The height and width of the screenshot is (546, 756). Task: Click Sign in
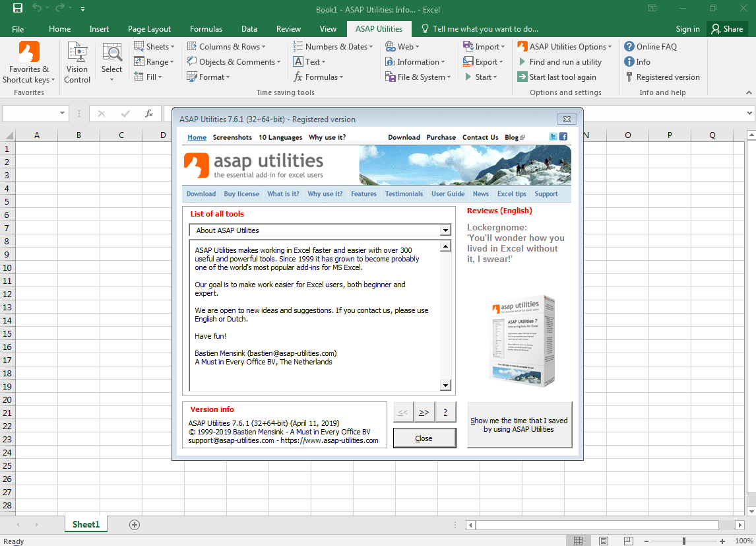(x=687, y=29)
